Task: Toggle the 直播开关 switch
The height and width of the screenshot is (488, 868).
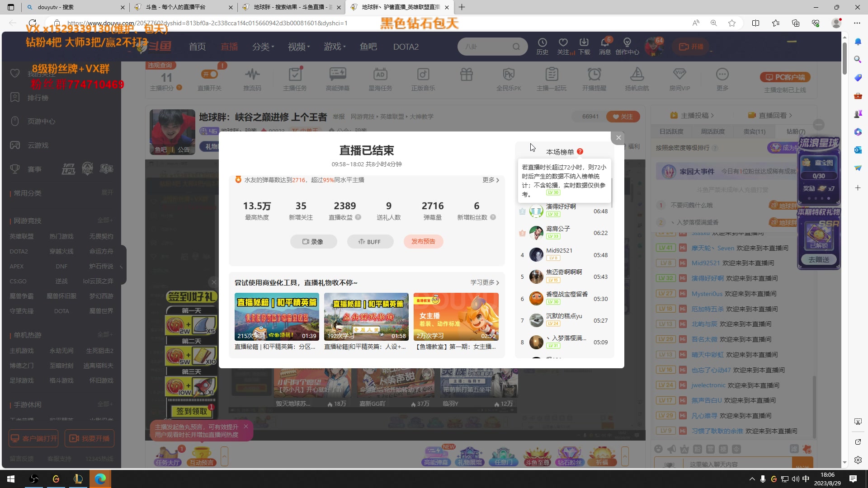Action: point(209,74)
